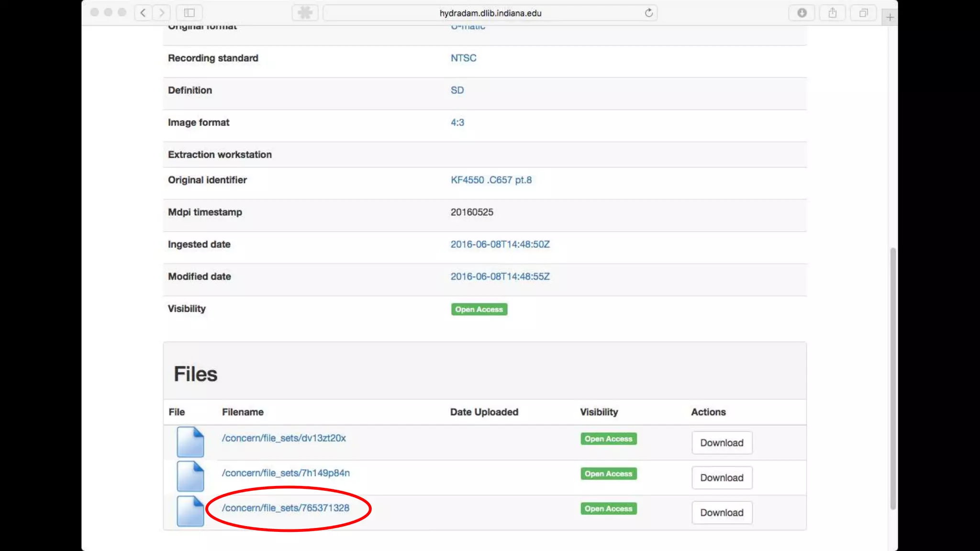Click the extensions puzzle piece icon
This screenshot has height=551, width=980.
click(305, 13)
